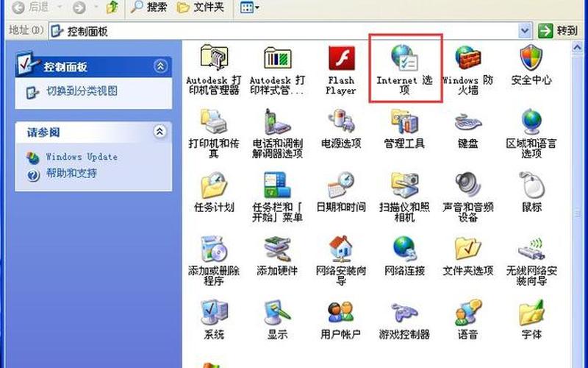
Task: Click the 转到 go button
Action: click(x=558, y=30)
